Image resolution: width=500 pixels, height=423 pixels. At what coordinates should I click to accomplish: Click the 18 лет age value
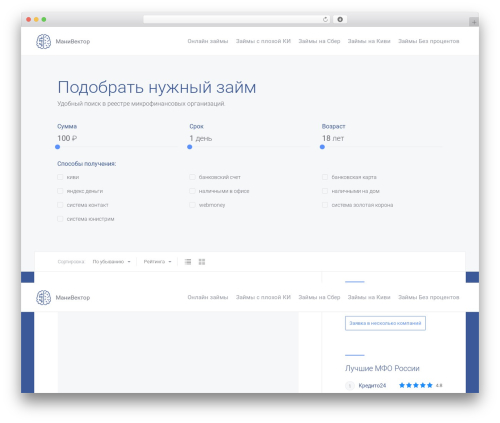point(333,138)
